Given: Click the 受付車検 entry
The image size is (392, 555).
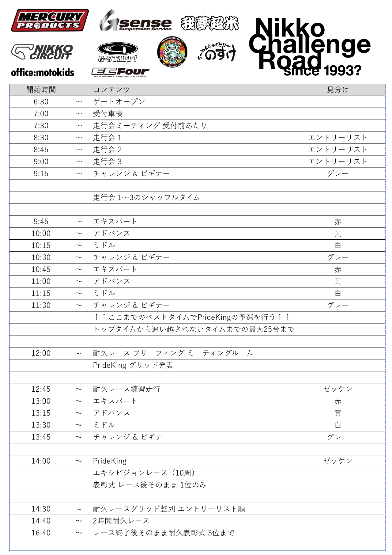Looking at the screenshot, I should [108, 114].
